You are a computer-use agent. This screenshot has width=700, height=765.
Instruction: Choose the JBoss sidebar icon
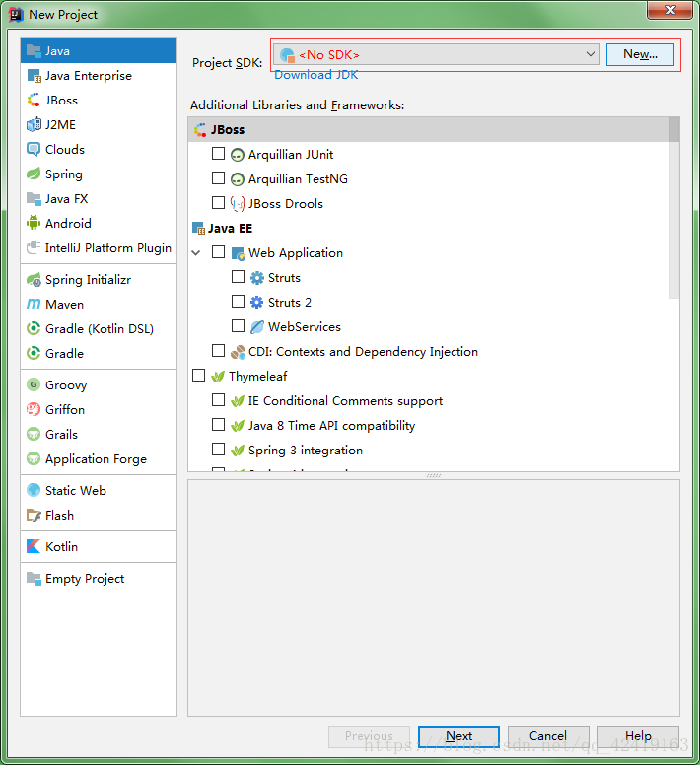(34, 100)
